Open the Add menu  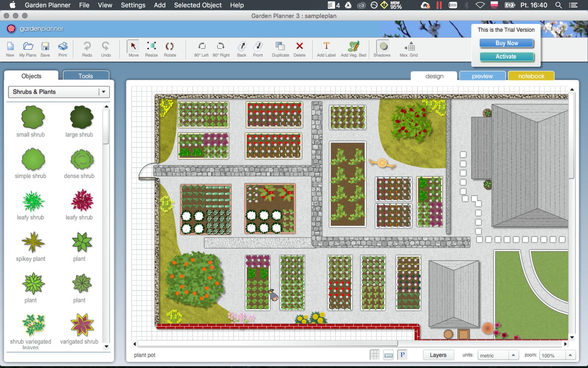point(160,5)
